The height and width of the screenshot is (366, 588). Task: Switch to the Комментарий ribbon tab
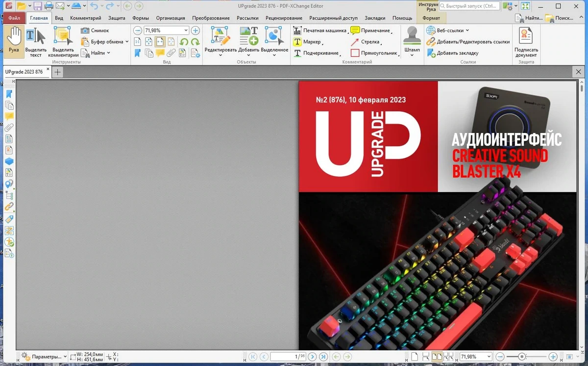85,18
